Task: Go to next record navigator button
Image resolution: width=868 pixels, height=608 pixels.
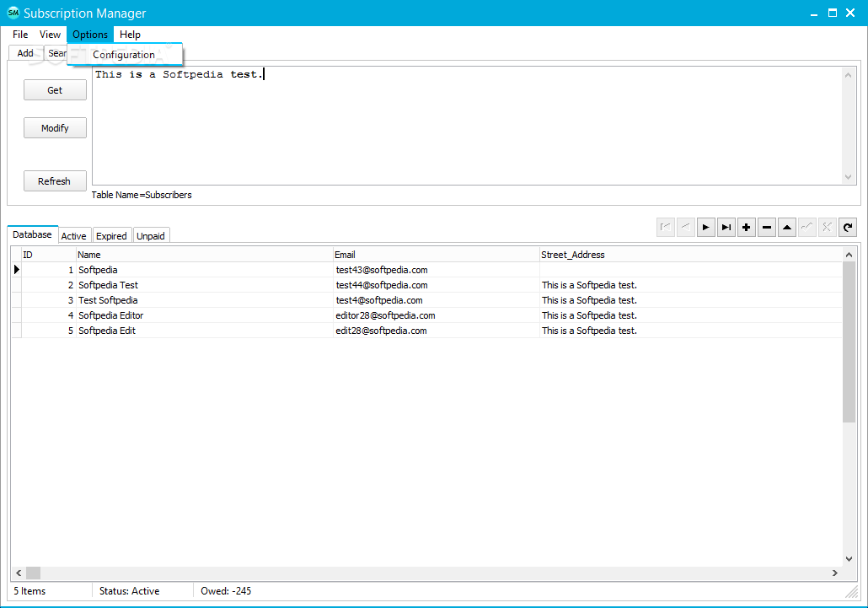Action: point(706,227)
